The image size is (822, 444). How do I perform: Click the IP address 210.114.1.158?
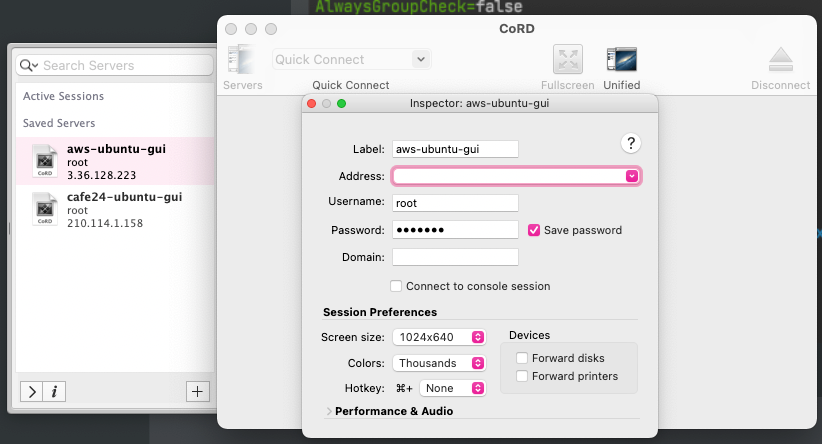[x=105, y=223]
